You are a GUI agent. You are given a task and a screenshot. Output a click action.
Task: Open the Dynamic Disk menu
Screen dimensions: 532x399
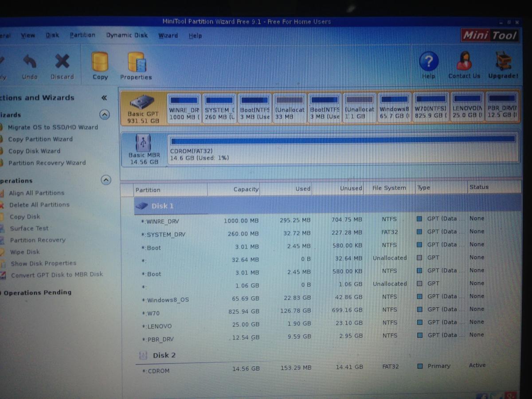127,35
